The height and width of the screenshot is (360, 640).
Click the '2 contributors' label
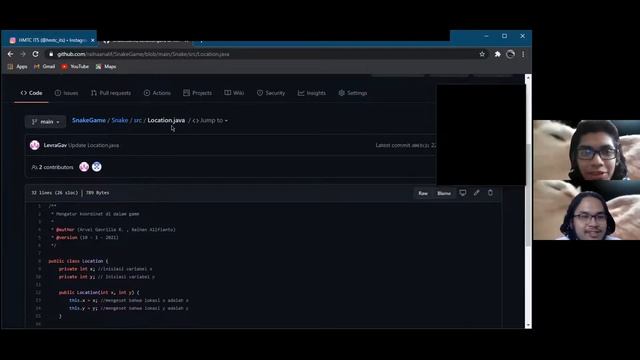(53, 167)
